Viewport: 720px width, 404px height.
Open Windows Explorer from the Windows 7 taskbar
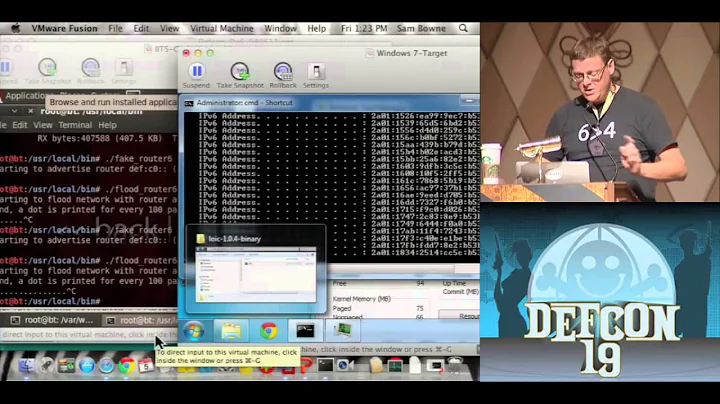(231, 331)
